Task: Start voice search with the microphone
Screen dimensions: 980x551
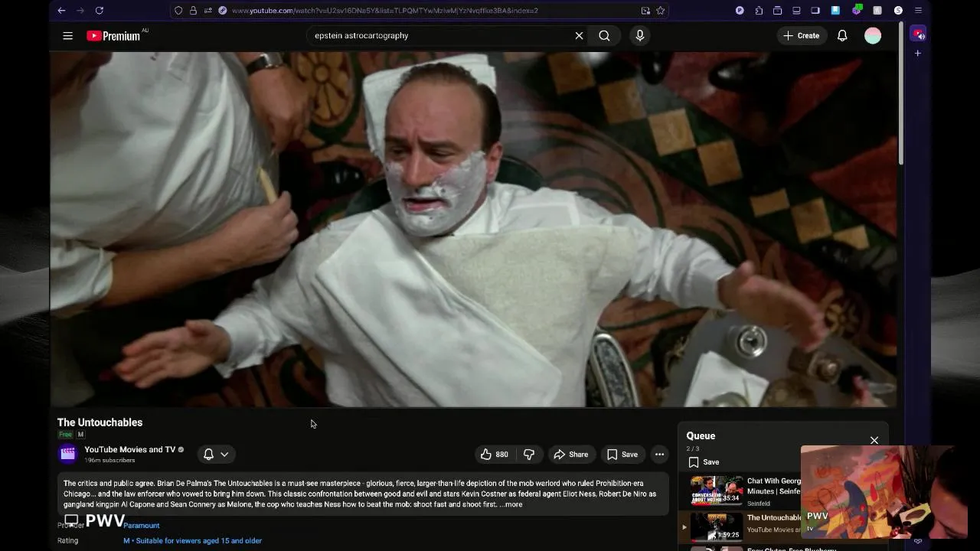Action: point(640,35)
